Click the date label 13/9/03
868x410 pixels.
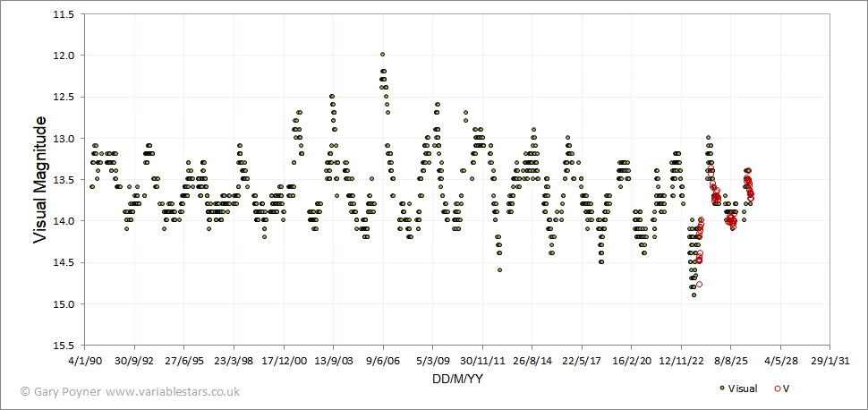coord(333,360)
